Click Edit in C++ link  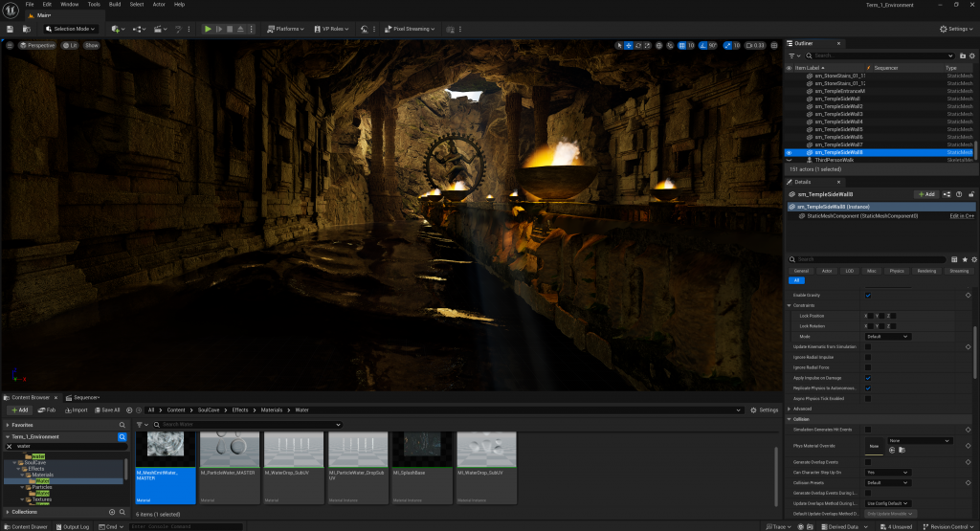click(962, 216)
